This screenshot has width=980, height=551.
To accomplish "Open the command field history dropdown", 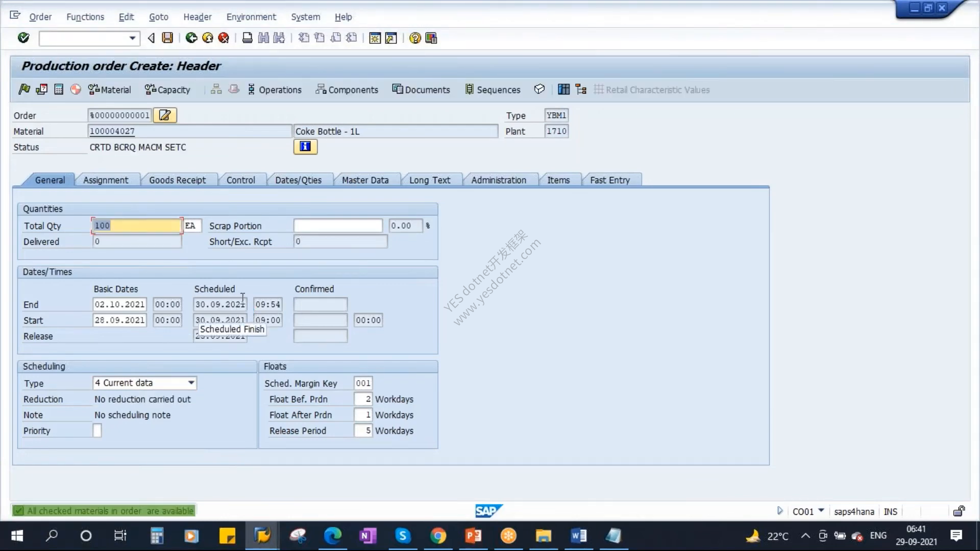I will click(132, 38).
